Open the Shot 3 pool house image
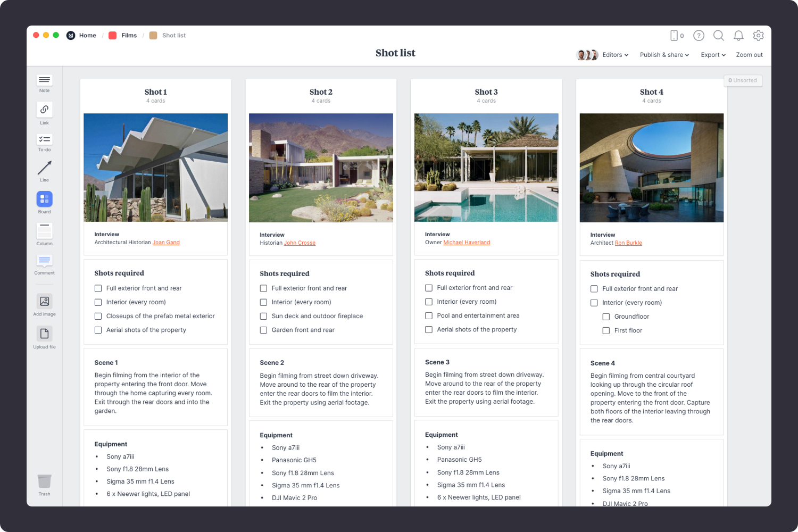The image size is (798, 532). pyautogui.click(x=486, y=168)
